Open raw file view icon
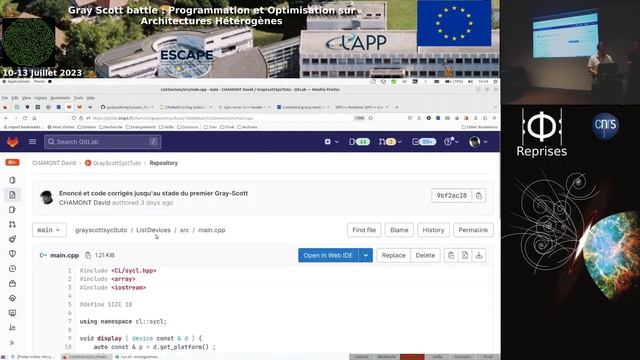The width and height of the screenshot is (640, 360). [465, 255]
